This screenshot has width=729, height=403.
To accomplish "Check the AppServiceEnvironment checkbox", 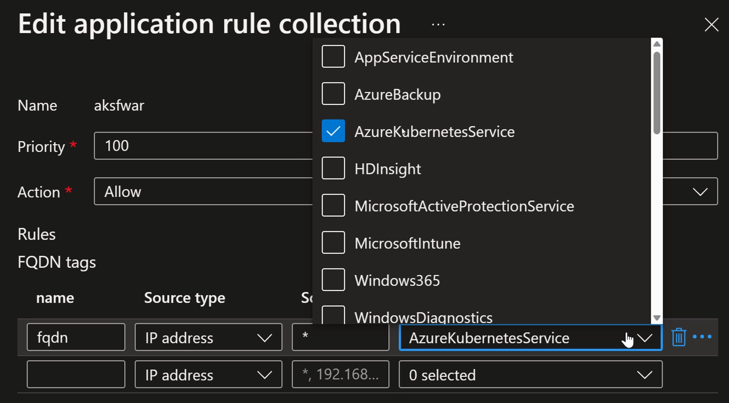I will click(333, 57).
